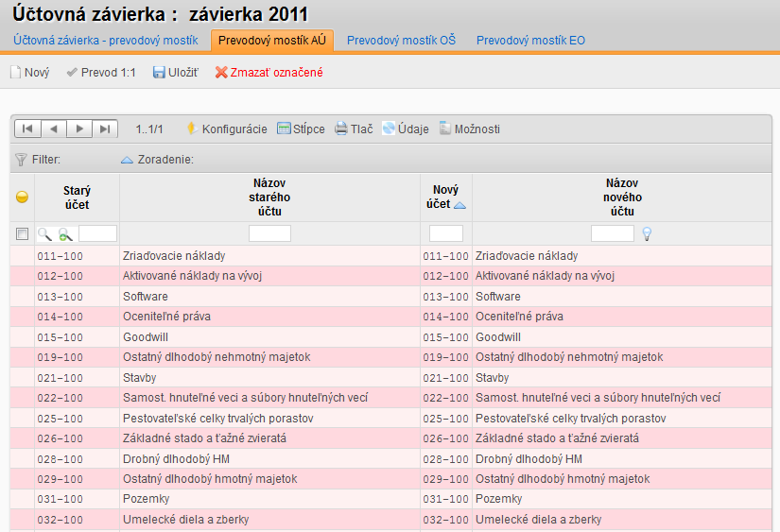Open Údaje data options
The image size is (780, 532).
406,129
